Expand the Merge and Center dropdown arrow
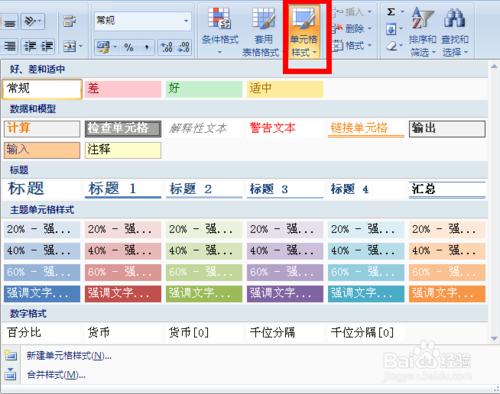The width and height of the screenshot is (500, 394). pos(81,47)
